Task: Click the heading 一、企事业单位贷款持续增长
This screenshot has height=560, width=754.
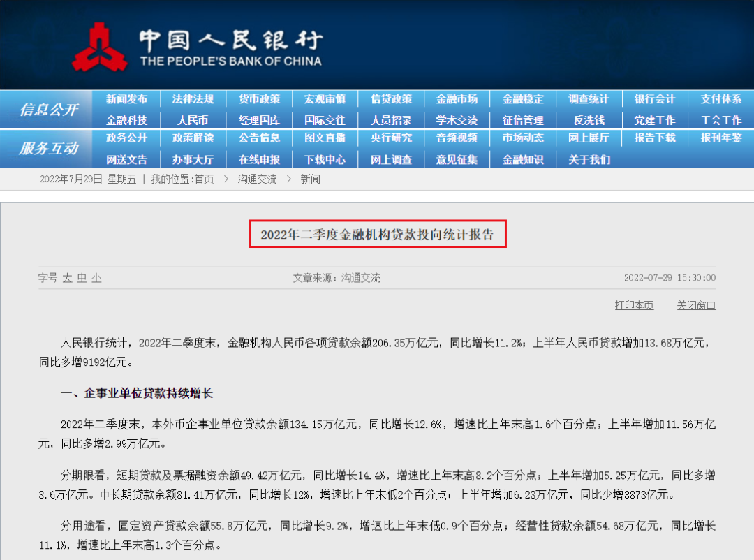Action: 137,394
